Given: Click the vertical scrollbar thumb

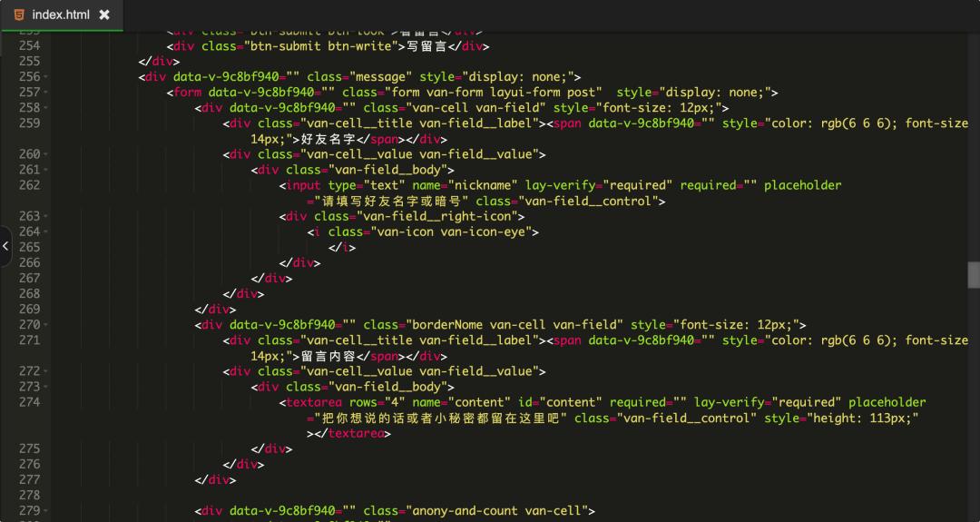Looking at the screenshot, I should pyautogui.click(x=973, y=274).
